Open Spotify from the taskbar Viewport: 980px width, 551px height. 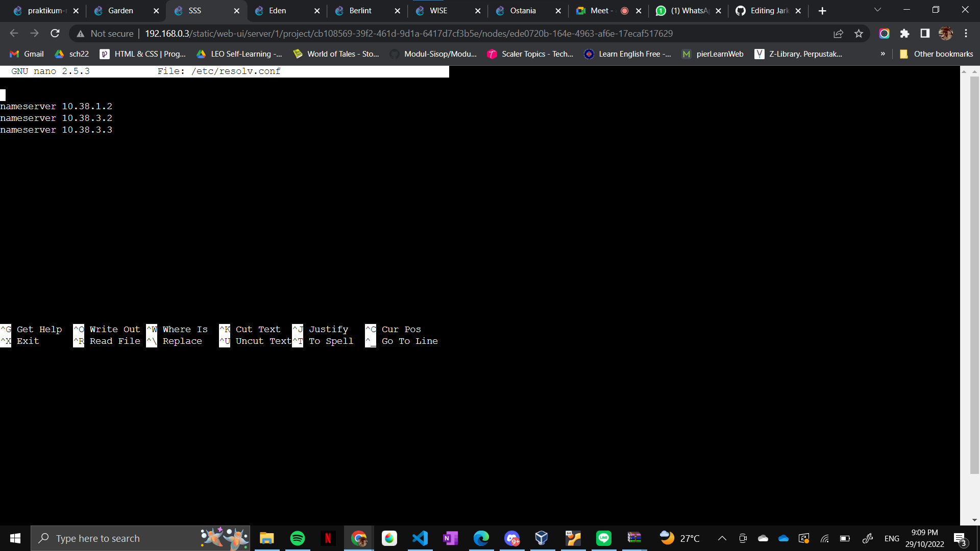pyautogui.click(x=298, y=538)
